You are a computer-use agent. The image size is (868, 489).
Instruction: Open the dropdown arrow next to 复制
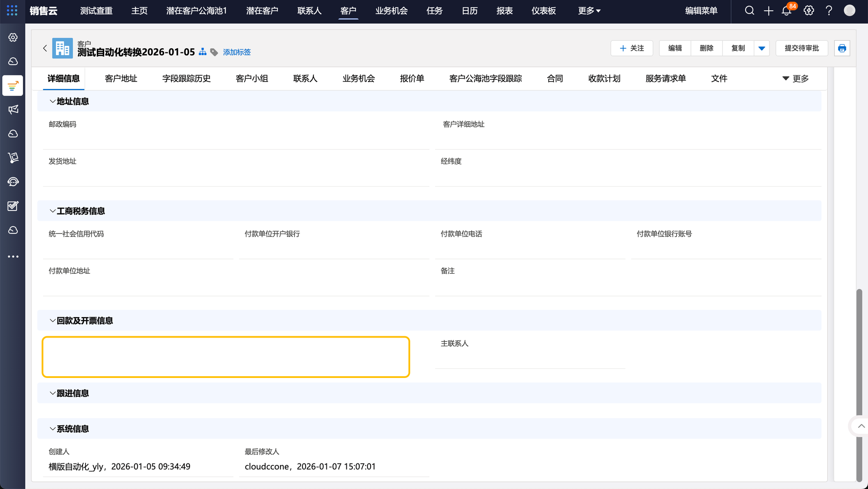click(x=762, y=48)
